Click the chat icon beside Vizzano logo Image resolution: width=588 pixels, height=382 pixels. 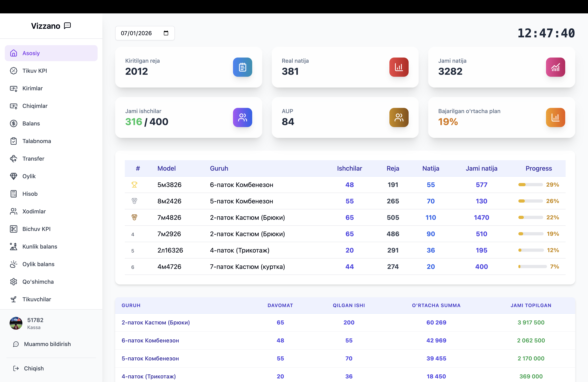tap(67, 26)
